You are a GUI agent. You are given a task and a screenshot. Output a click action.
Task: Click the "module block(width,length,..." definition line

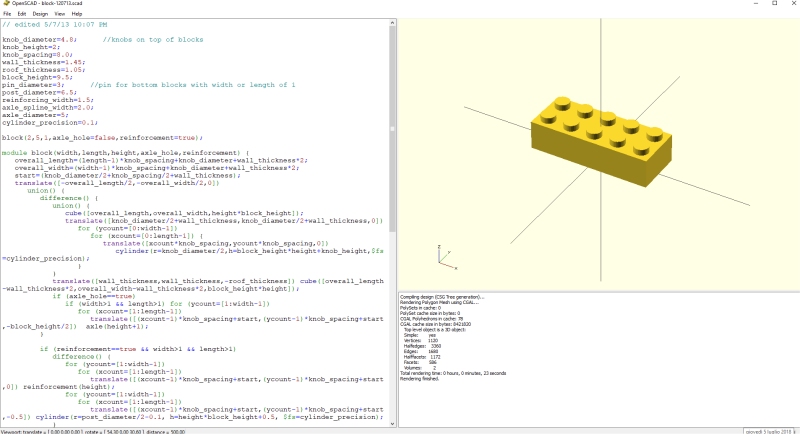click(126, 152)
